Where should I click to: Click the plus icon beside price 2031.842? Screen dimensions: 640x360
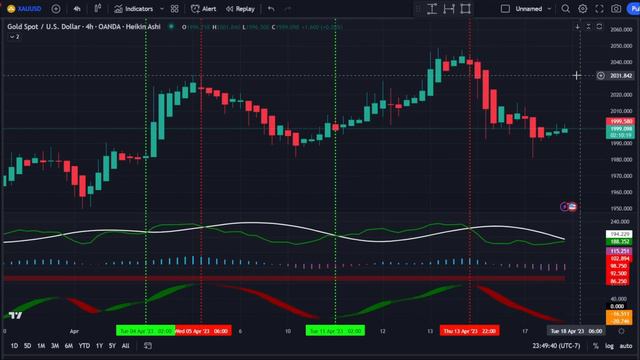pos(600,76)
